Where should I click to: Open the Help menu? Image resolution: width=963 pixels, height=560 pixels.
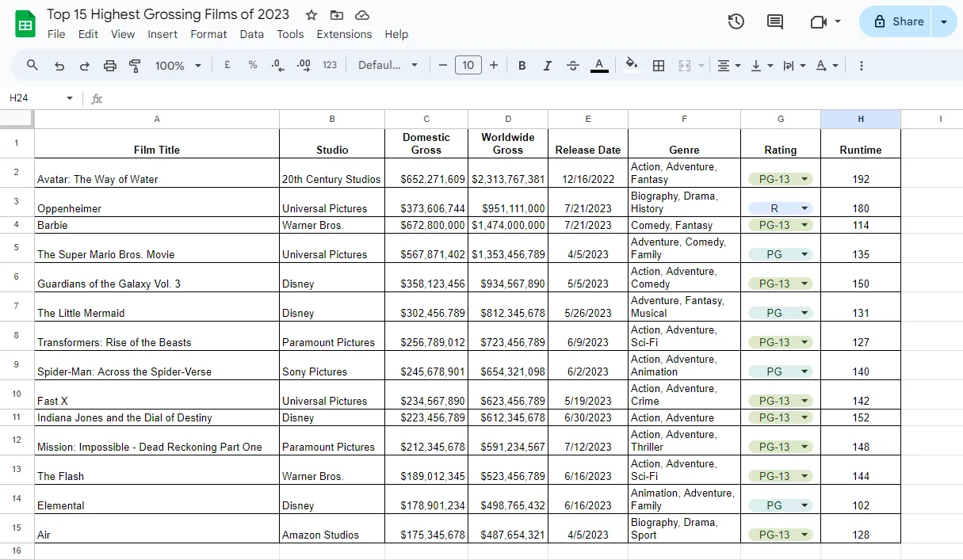pos(396,34)
